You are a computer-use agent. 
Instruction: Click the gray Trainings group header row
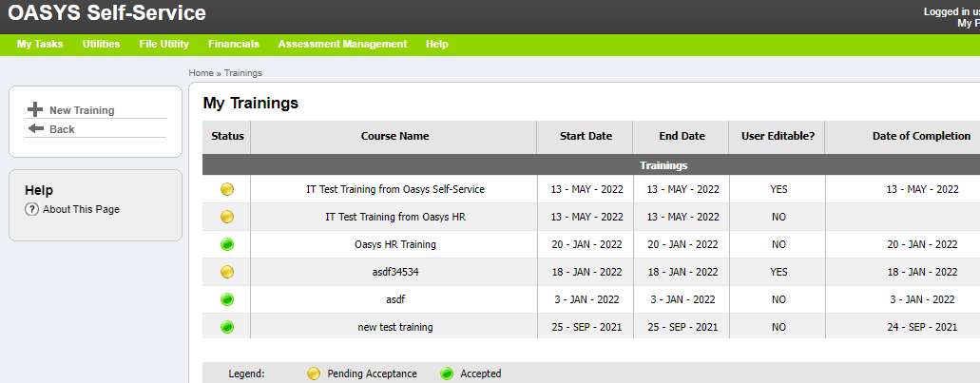(x=591, y=165)
